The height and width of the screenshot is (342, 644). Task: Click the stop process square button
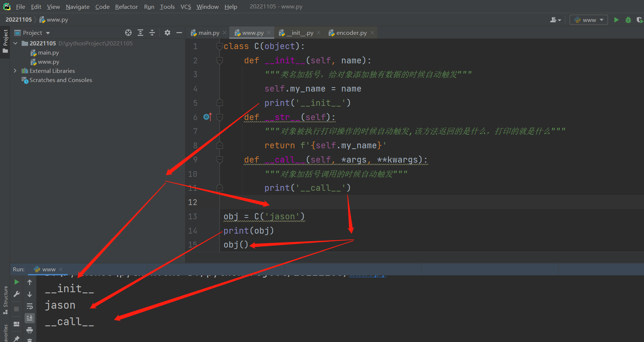coord(16,309)
